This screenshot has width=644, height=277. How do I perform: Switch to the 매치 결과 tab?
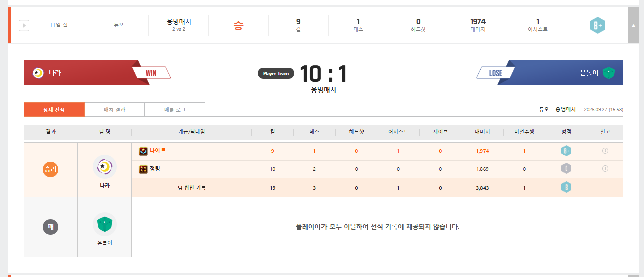(114, 110)
